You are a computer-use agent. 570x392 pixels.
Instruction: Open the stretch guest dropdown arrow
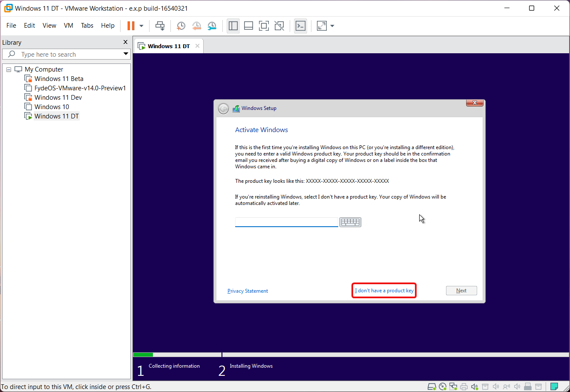pos(332,26)
